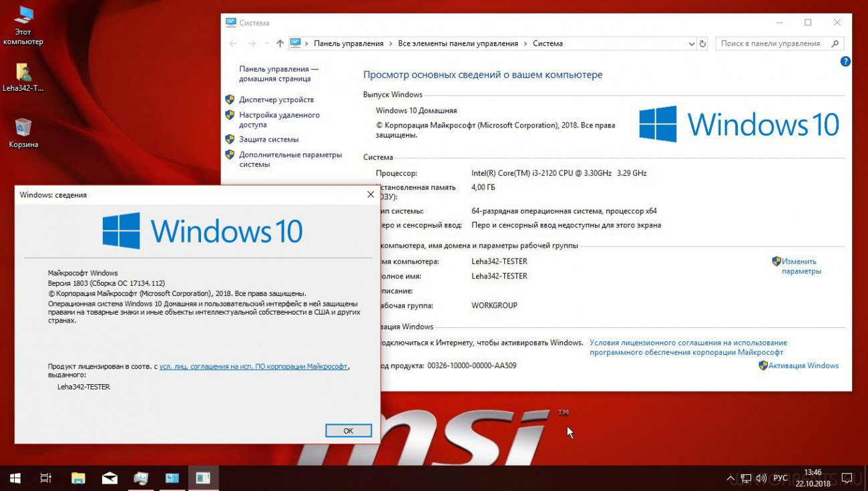
Task: Select product code 00326-10000-00000-AA509
Action: 471,365
